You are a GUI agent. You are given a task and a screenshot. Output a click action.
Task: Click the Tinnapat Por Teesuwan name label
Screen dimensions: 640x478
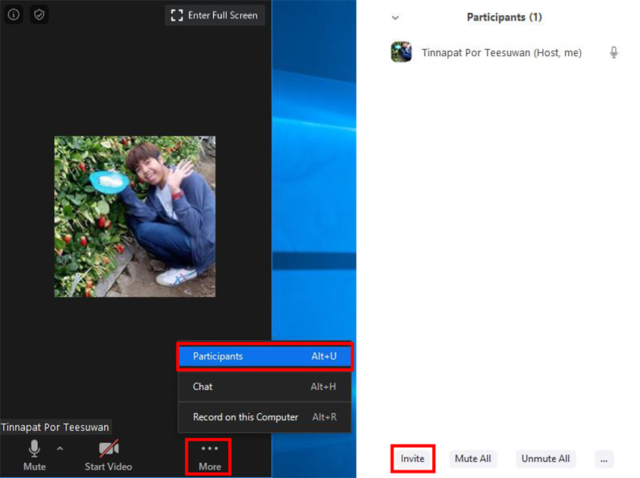(55, 427)
